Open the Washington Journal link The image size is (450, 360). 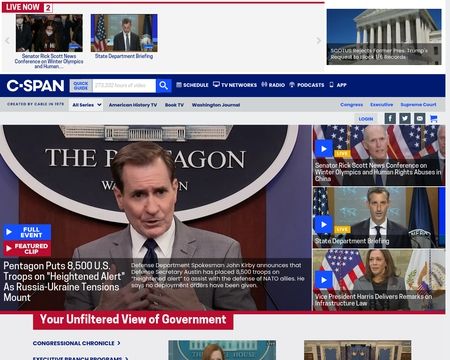click(216, 105)
